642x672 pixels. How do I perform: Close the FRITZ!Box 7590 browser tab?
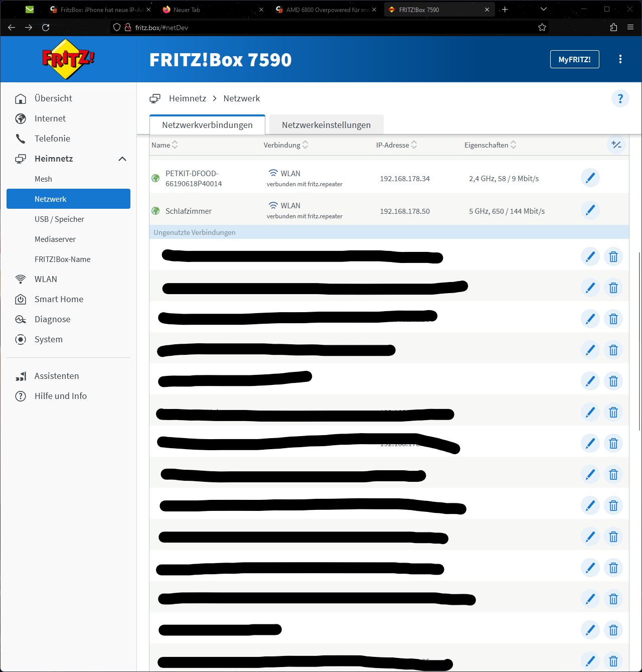click(x=487, y=10)
